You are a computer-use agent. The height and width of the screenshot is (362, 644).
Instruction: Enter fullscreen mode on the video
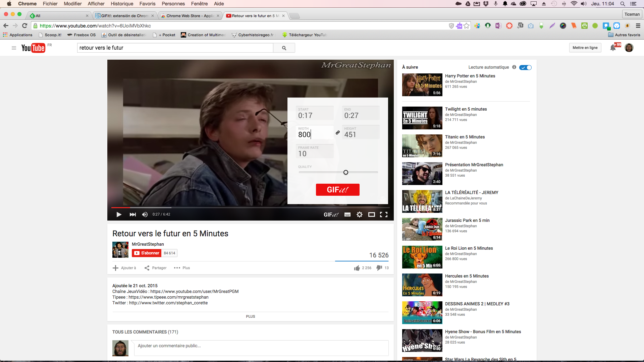pyautogui.click(x=384, y=215)
